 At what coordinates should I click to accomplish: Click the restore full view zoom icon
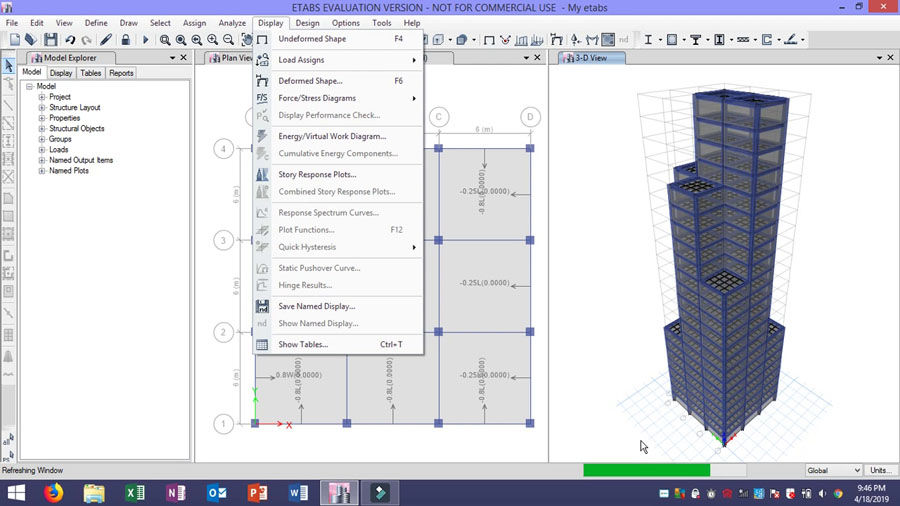click(181, 40)
